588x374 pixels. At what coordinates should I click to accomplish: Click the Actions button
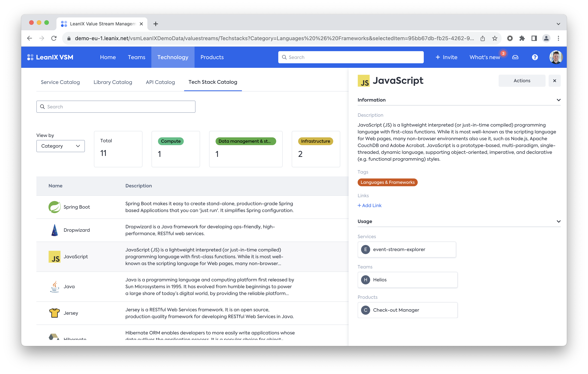[522, 81]
